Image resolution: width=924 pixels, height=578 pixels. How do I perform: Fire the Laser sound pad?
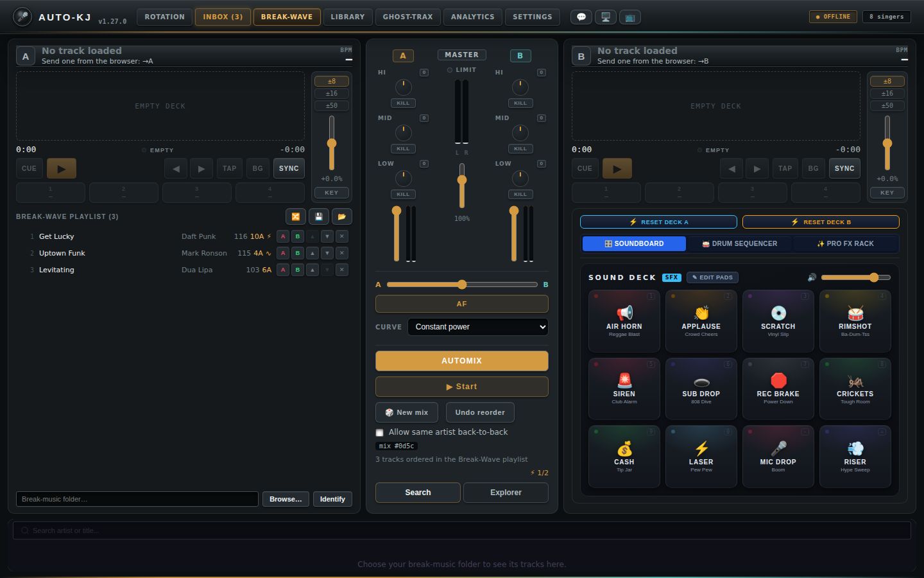pos(701,457)
